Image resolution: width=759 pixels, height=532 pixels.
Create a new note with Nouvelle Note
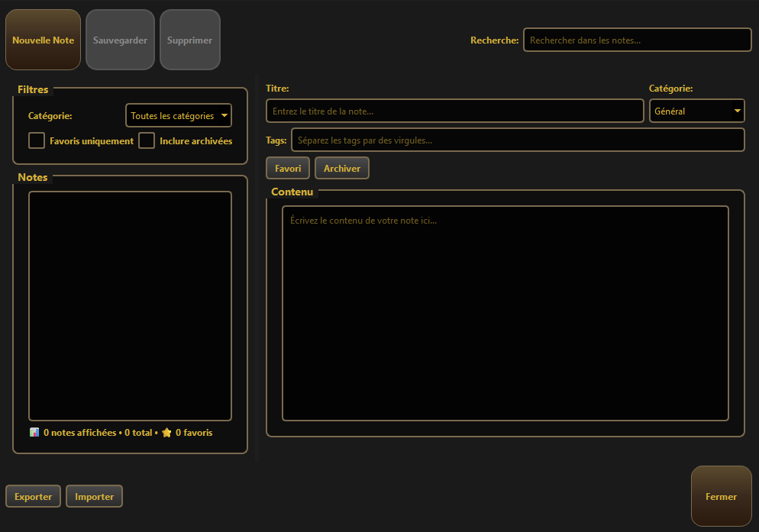click(43, 39)
